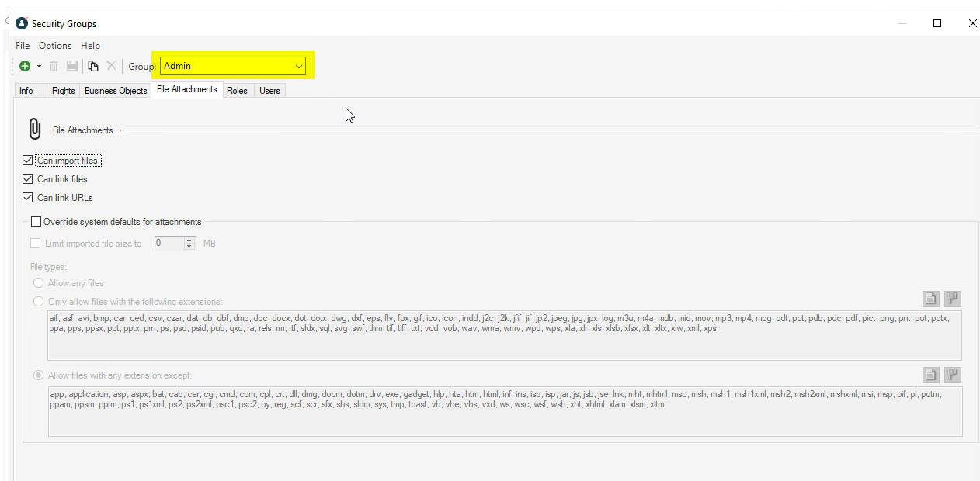
Task: Toggle the Can link files checkbox
Action: pyautogui.click(x=28, y=179)
